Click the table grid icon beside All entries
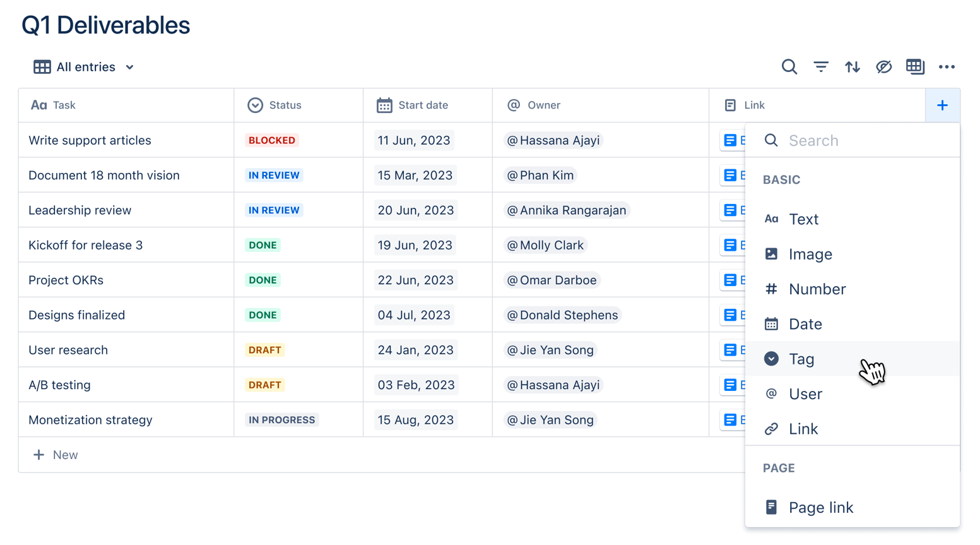This screenshot has width=980, height=545. click(42, 67)
